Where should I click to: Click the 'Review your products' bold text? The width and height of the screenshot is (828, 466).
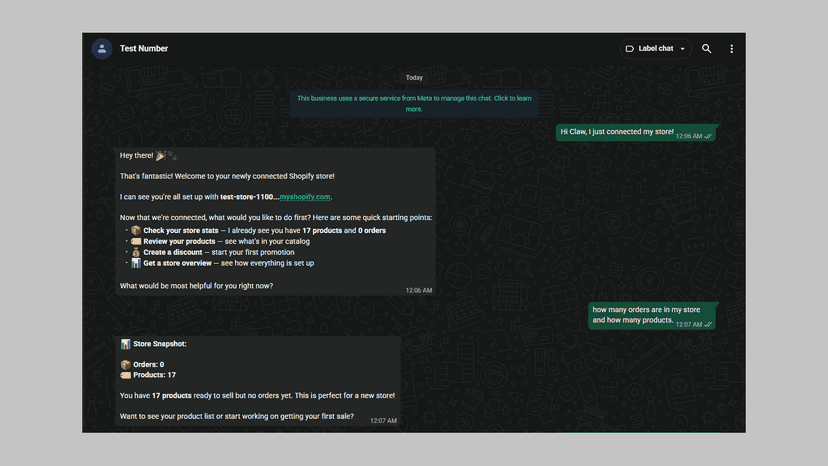(x=179, y=241)
